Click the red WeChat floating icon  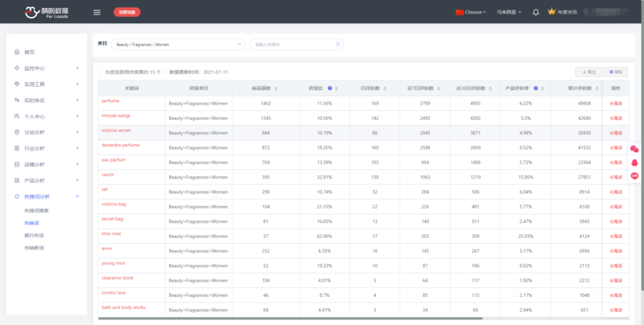[x=634, y=149]
